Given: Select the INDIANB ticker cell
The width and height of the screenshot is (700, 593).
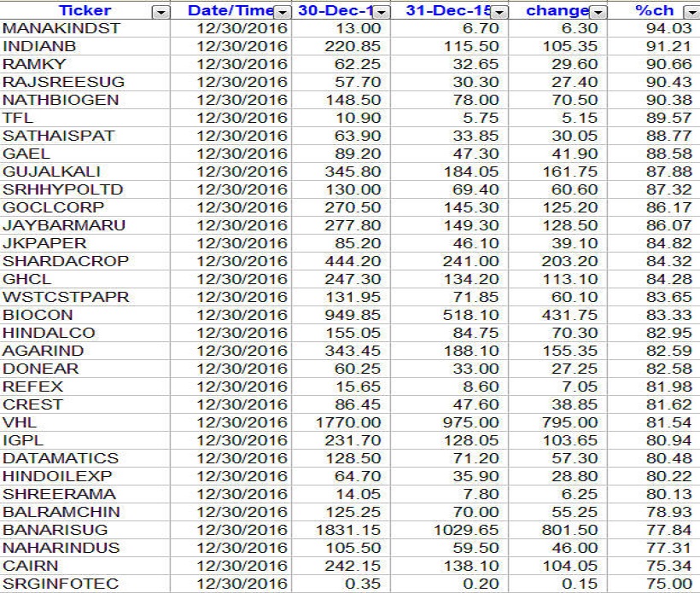Looking at the screenshot, I should (85, 46).
